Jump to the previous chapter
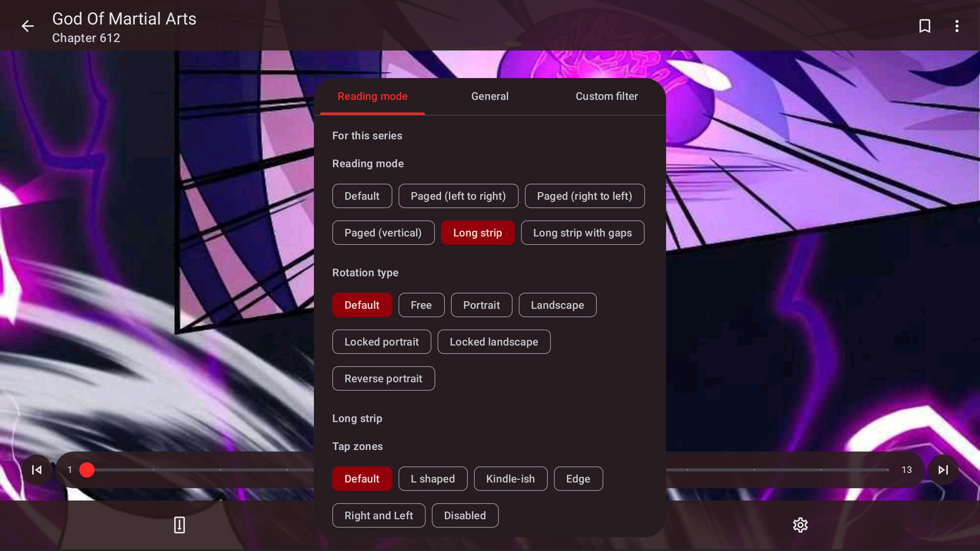The height and width of the screenshot is (551, 980). point(37,470)
